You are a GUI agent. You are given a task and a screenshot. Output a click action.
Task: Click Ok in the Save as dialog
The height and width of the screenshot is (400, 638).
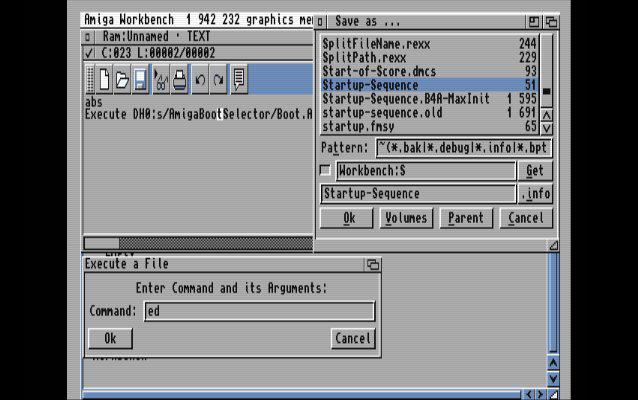346,218
